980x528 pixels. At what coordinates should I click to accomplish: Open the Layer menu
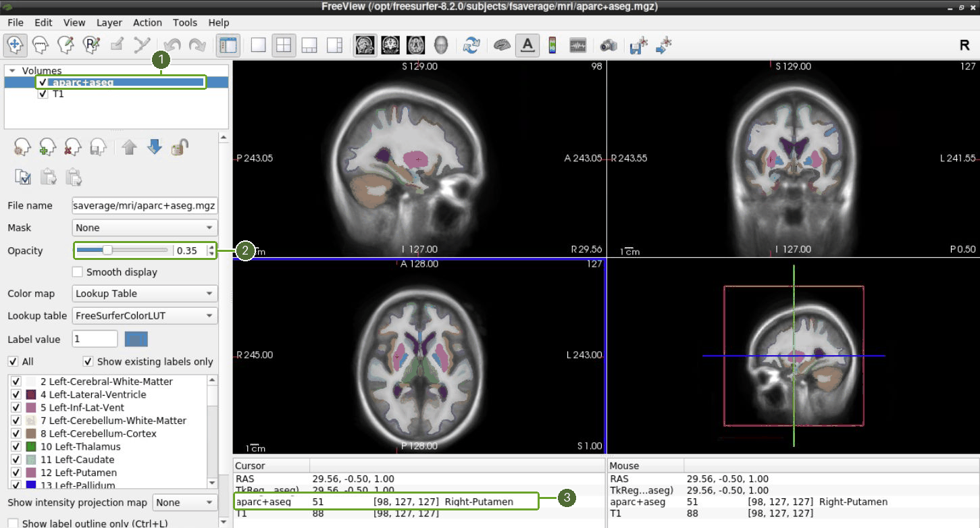(109, 22)
